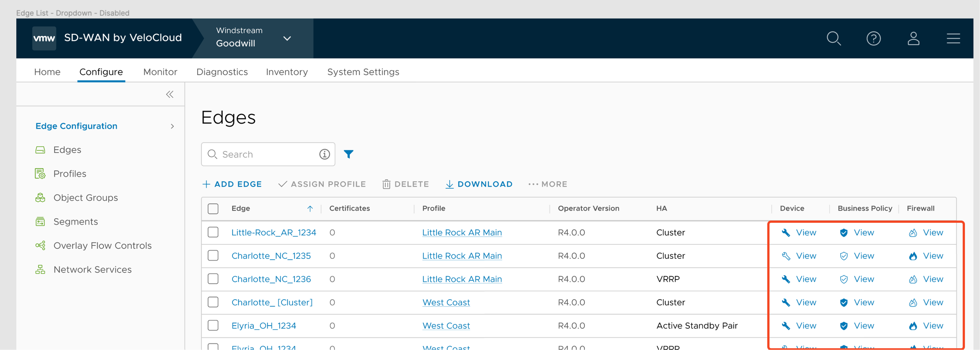Click the Network Services sidebar icon
980x350 pixels.
click(40, 270)
